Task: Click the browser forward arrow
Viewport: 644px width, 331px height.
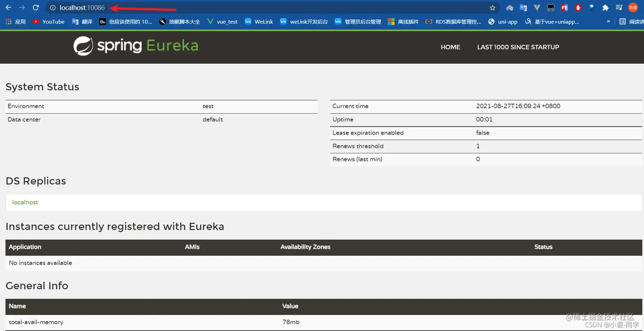Action: click(22, 8)
